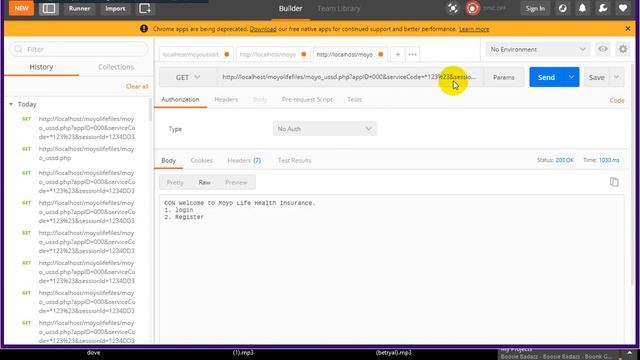Click the Download link in the banner

[263, 29]
